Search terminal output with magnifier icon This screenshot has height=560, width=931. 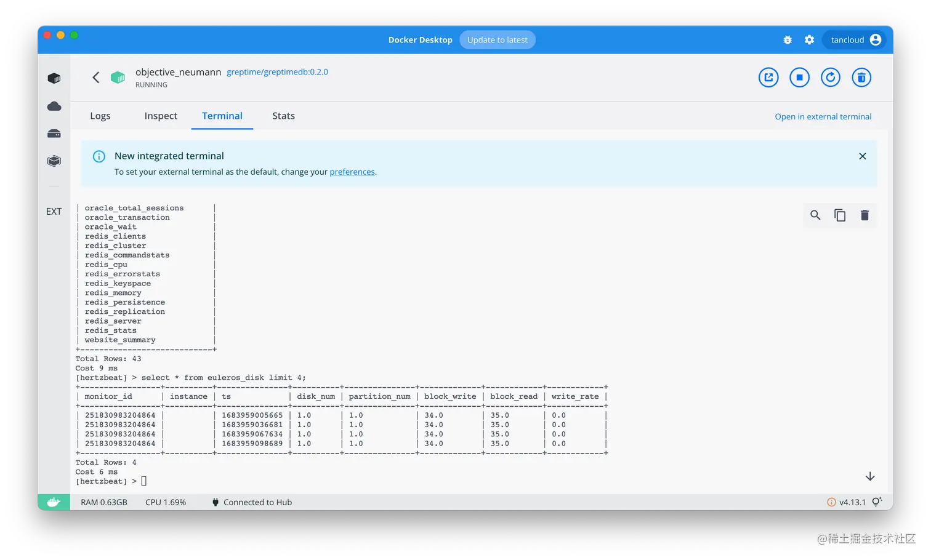815,215
